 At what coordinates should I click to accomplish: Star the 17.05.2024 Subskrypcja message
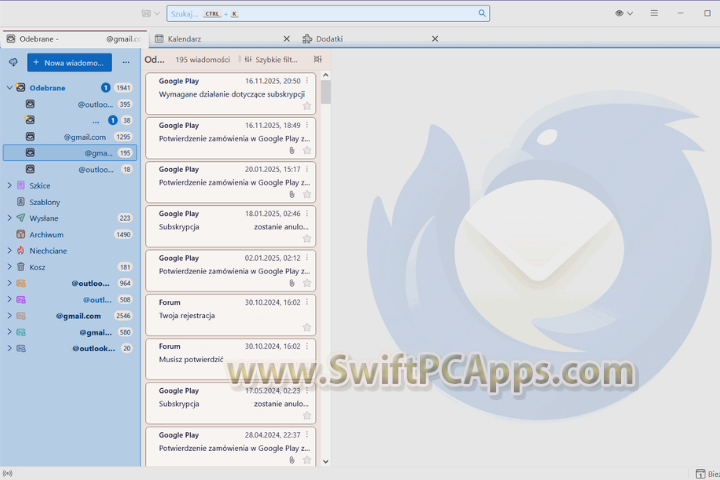pos(307,416)
